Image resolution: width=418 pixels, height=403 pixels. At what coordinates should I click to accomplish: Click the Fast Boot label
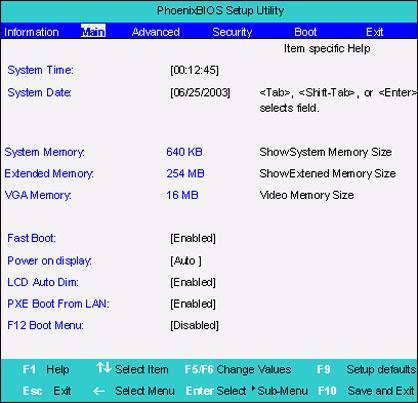(x=32, y=238)
